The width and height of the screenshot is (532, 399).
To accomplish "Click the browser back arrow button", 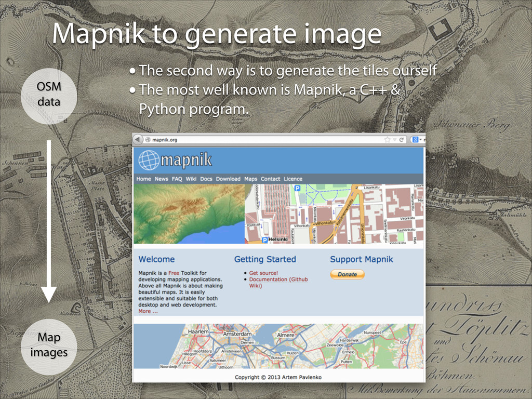I will [137, 139].
